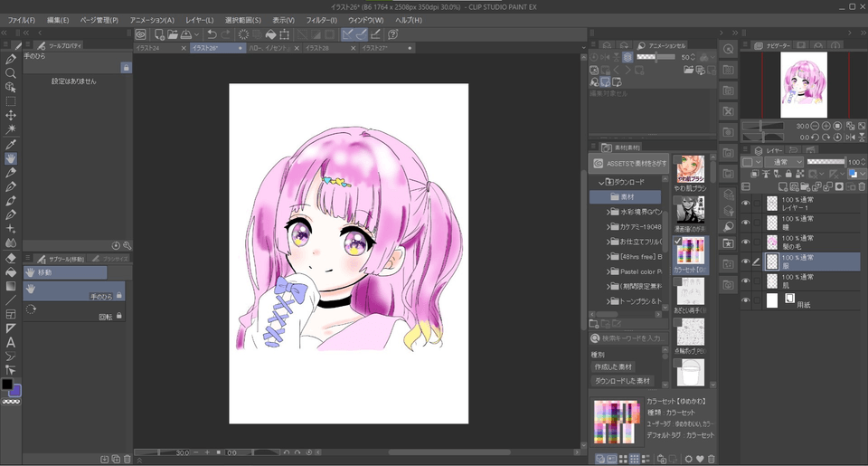The height and width of the screenshot is (466, 868).
Task: Click the main drawing color swatch
Action: tap(6, 384)
